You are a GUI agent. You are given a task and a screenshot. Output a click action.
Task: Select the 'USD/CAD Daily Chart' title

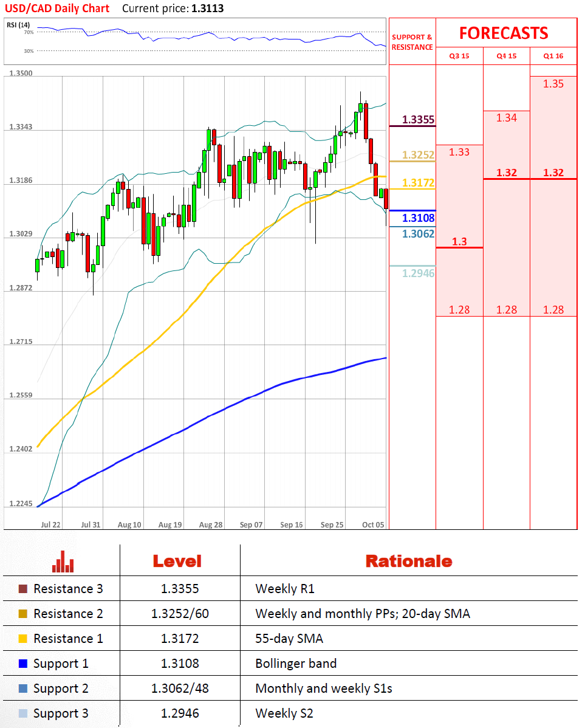click(57, 9)
